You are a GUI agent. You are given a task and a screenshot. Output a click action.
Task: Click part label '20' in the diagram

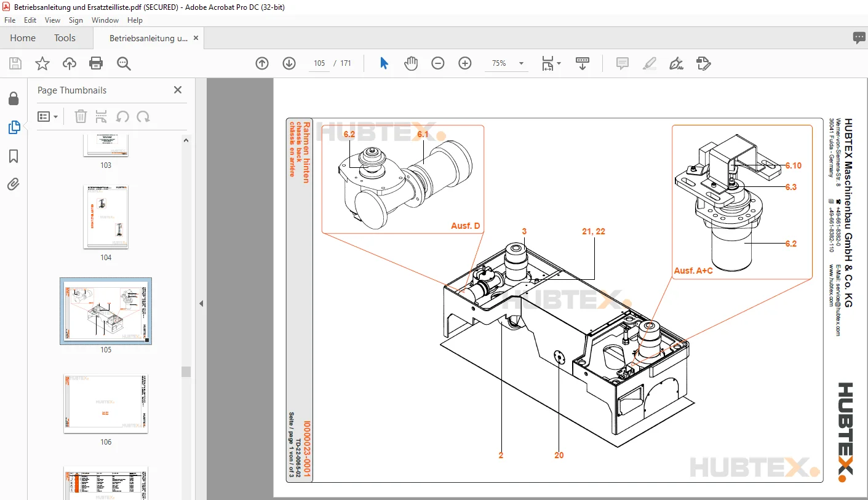click(x=559, y=455)
